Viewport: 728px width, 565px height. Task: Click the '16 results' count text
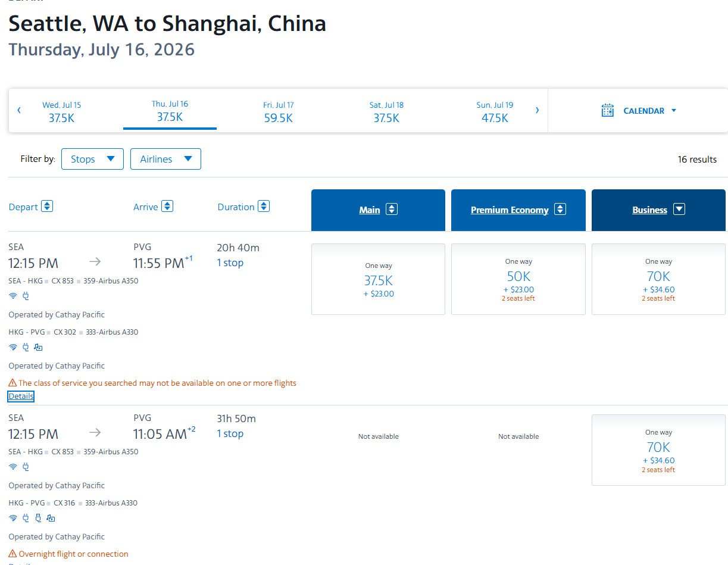coord(697,159)
